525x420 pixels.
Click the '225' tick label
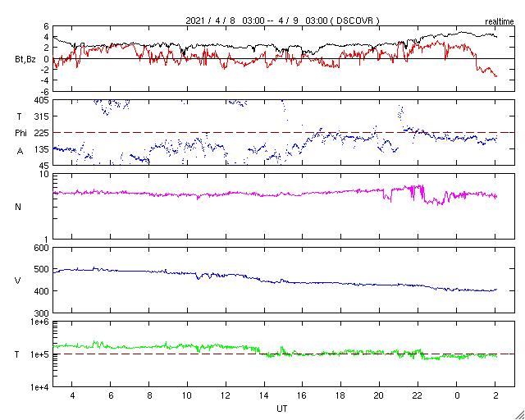pyautogui.click(x=42, y=133)
